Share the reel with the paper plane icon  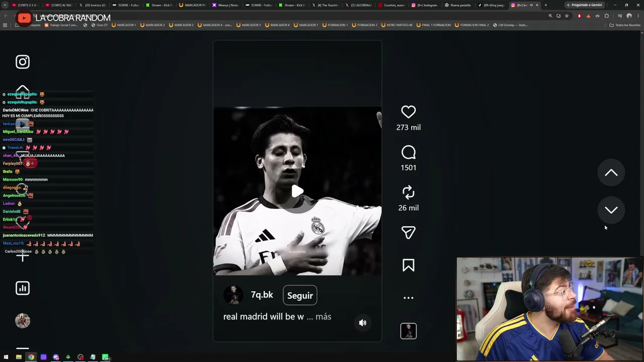pyautogui.click(x=409, y=232)
